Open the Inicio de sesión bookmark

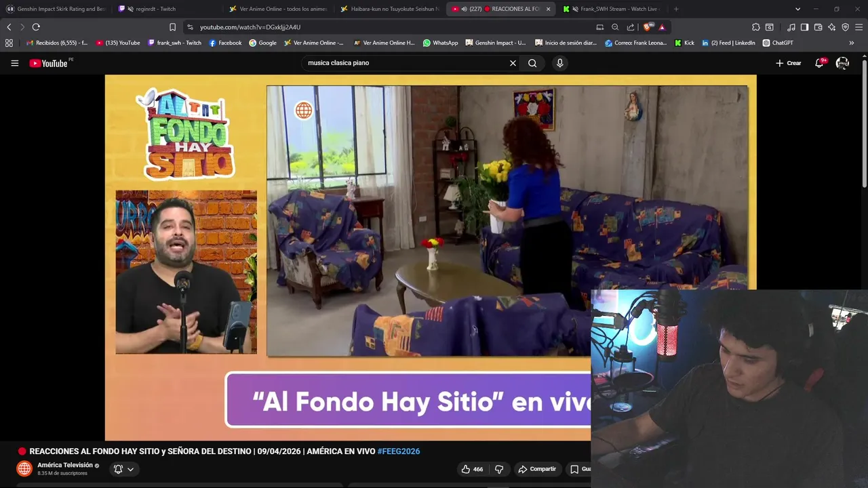tap(566, 43)
